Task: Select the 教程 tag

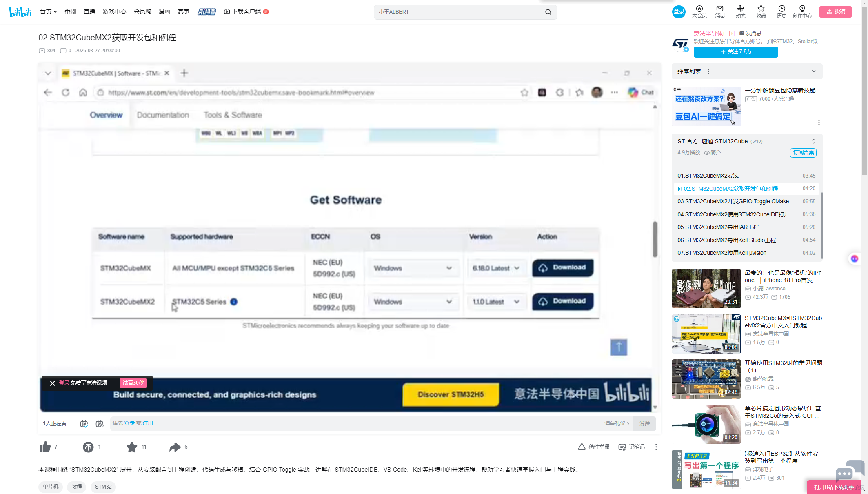Action: click(77, 487)
